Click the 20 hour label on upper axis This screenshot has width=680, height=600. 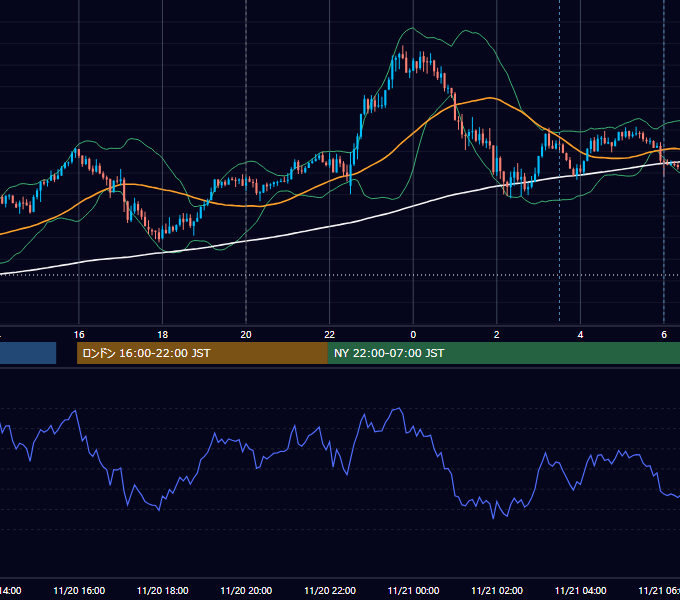[246, 335]
